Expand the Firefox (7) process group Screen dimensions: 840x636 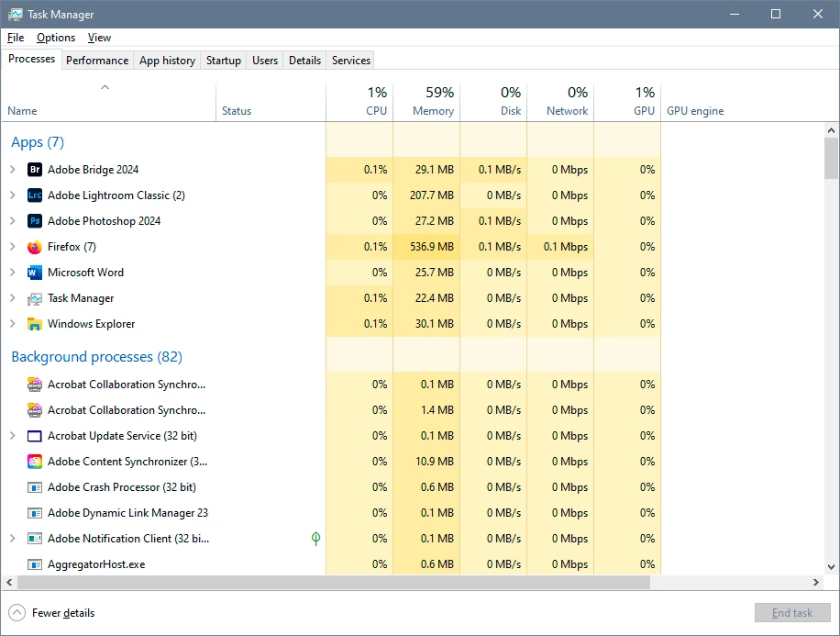click(x=13, y=247)
